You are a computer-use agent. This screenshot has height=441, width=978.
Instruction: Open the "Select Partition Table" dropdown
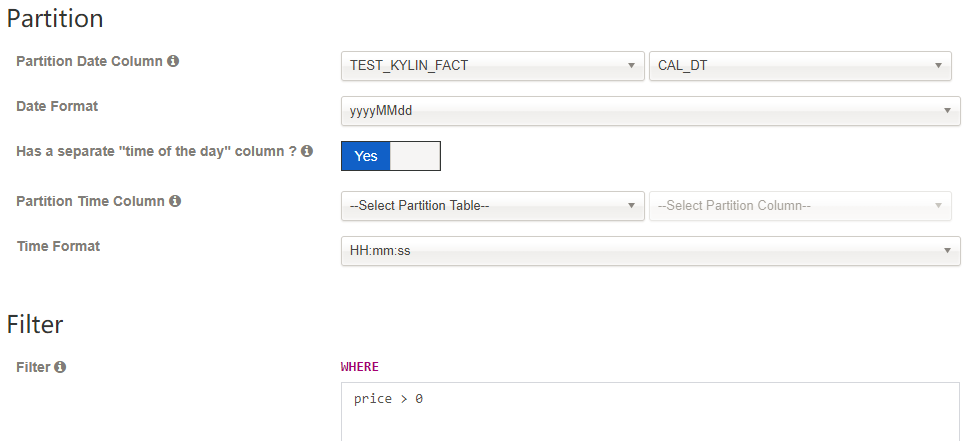coord(492,206)
